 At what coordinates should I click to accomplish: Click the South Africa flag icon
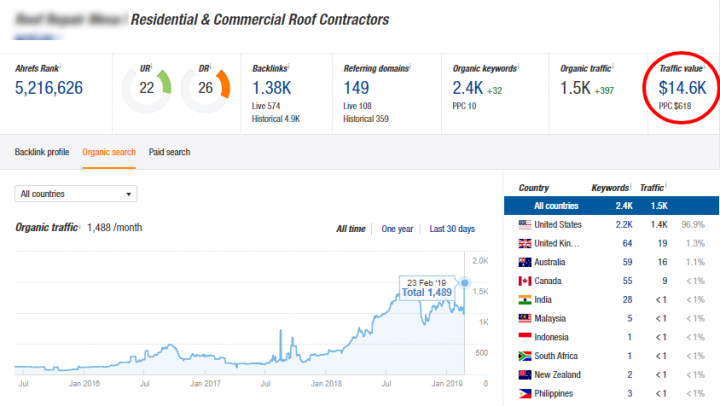pyautogui.click(x=524, y=355)
